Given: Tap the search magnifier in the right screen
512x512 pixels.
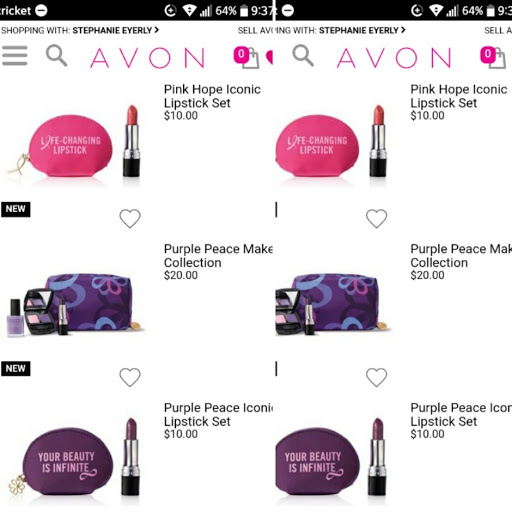Looking at the screenshot, I should pyautogui.click(x=303, y=56).
